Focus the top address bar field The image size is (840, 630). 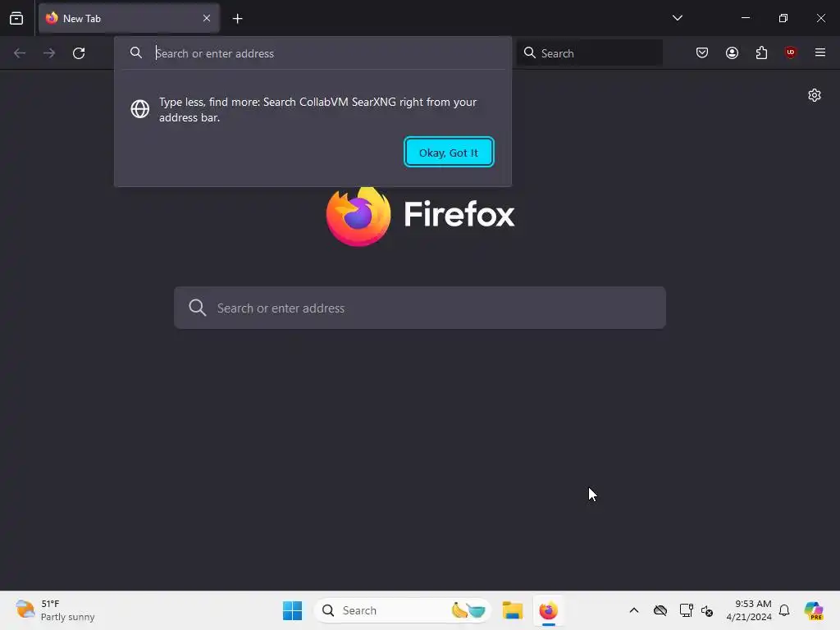click(313, 53)
